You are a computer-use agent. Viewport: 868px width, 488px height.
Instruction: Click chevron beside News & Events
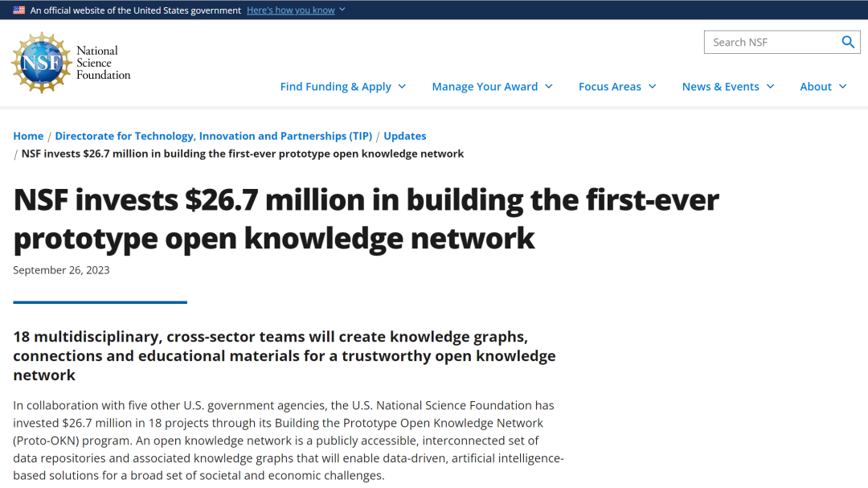click(x=770, y=86)
